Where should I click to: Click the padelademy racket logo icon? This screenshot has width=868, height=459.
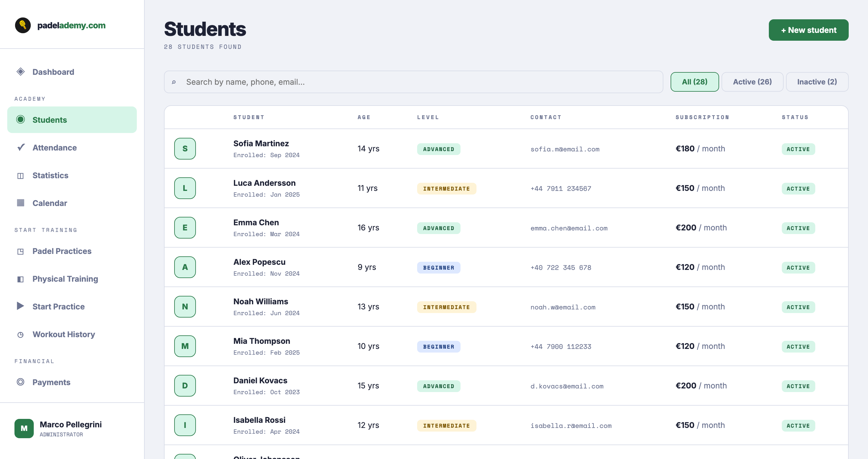click(x=23, y=25)
